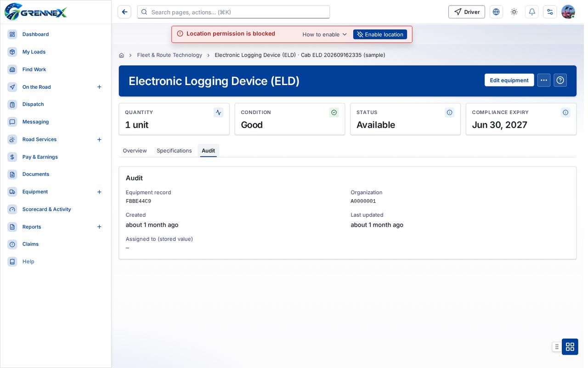Image resolution: width=588 pixels, height=368 pixels.
Task: Open the language globe icon
Action: click(496, 12)
